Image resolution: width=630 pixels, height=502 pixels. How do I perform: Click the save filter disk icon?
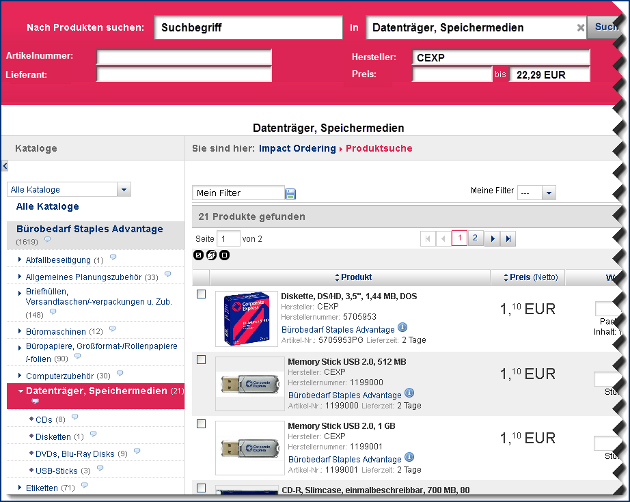(290, 193)
